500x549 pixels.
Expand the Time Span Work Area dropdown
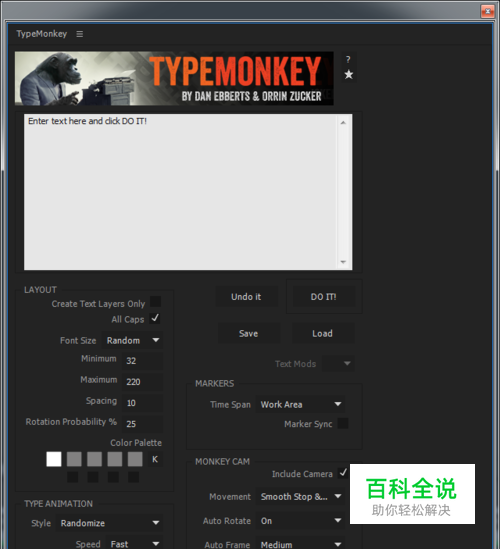coord(300,404)
